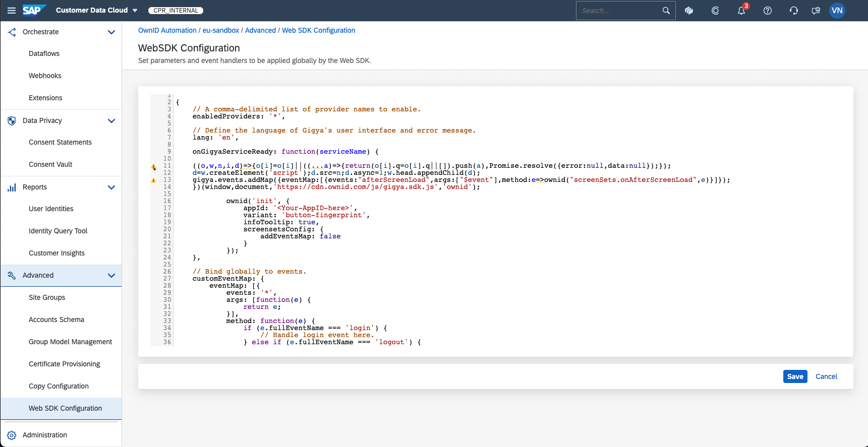Click the Orchestrate share icon
The image size is (868, 447).
click(12, 32)
